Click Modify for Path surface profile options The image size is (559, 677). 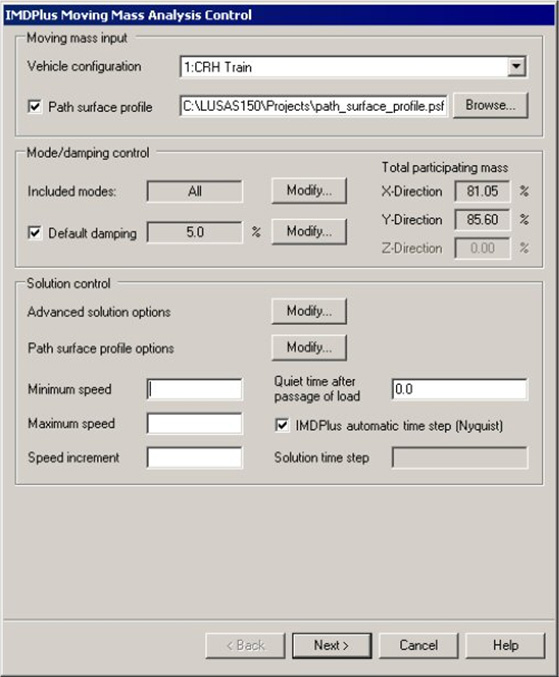(309, 347)
